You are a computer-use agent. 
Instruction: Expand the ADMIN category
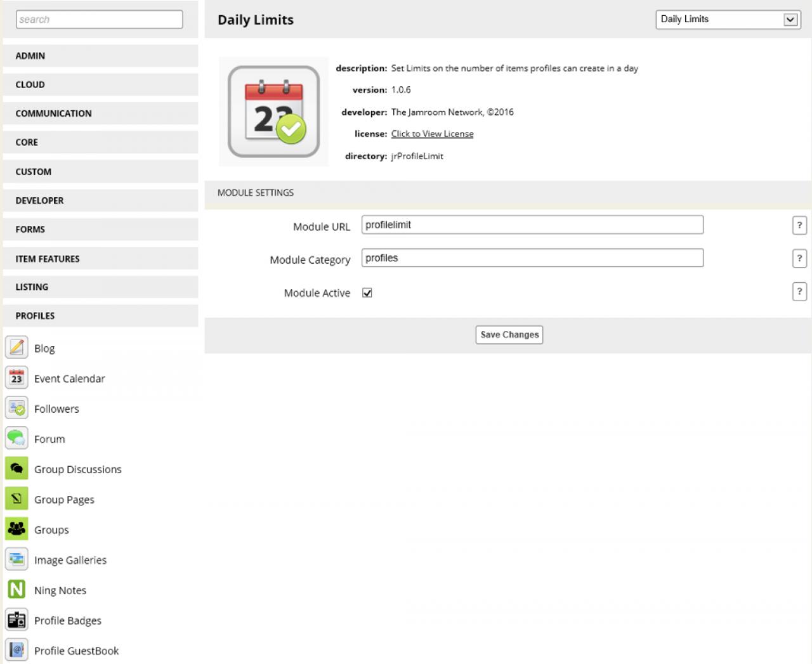[100, 56]
